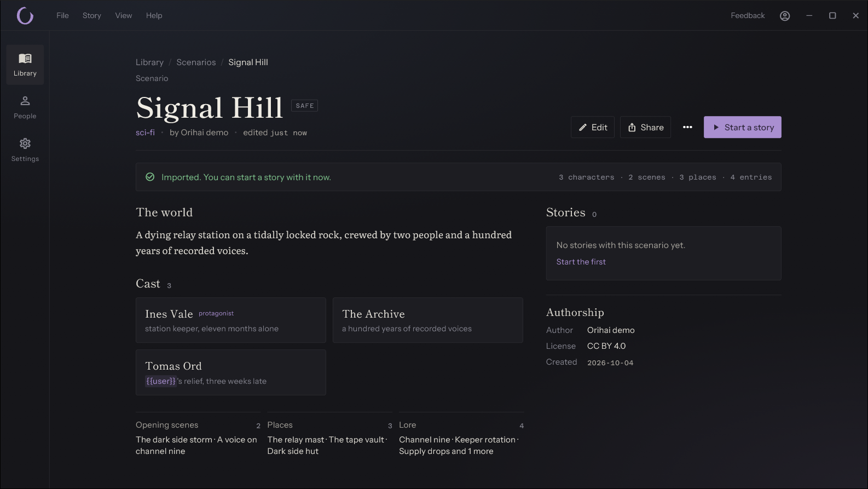Click the CC BY 4.0 license value
This screenshot has width=868, height=489.
(x=606, y=346)
